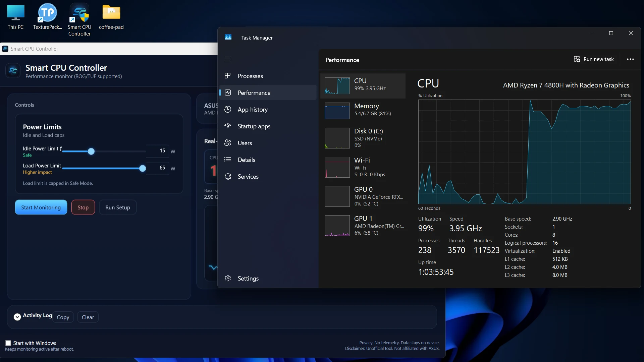Click the Smart CPU Controller header logo
This screenshot has height=362, width=644.
(x=13, y=71)
